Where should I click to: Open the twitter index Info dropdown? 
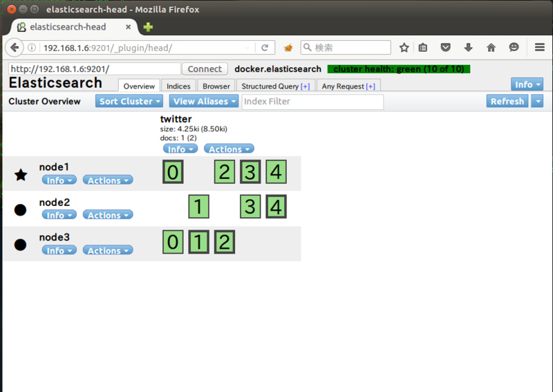pos(180,149)
